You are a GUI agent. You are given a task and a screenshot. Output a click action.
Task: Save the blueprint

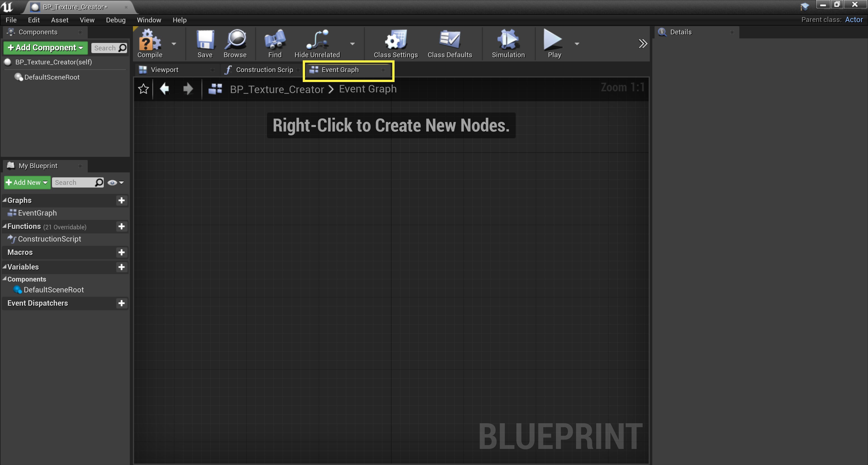tap(204, 44)
